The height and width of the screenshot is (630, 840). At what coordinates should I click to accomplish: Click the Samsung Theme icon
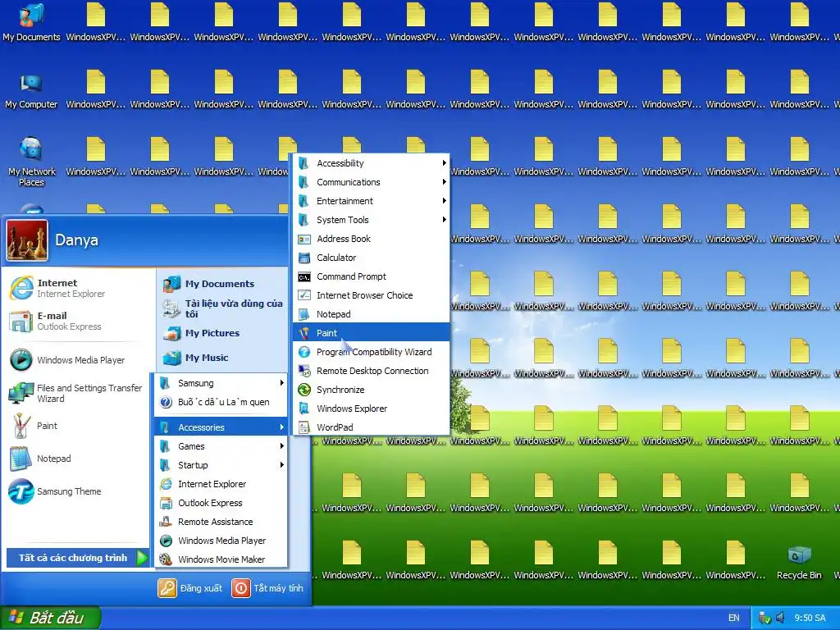click(21, 491)
